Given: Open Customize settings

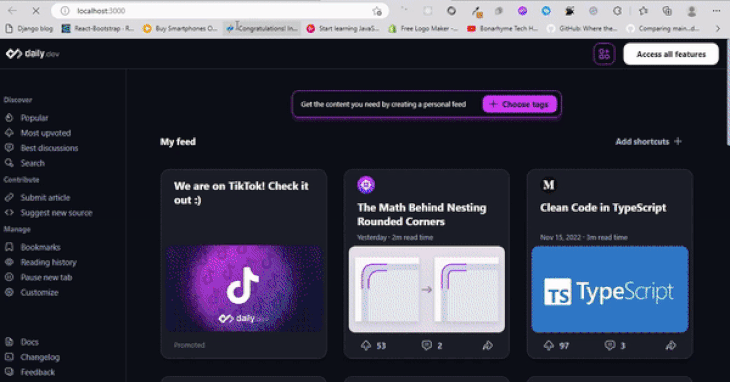Looking at the screenshot, I should pyautogui.click(x=32, y=293).
